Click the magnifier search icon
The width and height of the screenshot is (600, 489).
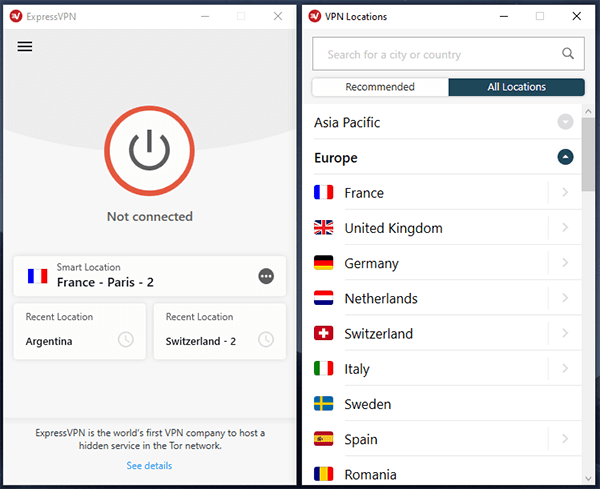tap(568, 54)
